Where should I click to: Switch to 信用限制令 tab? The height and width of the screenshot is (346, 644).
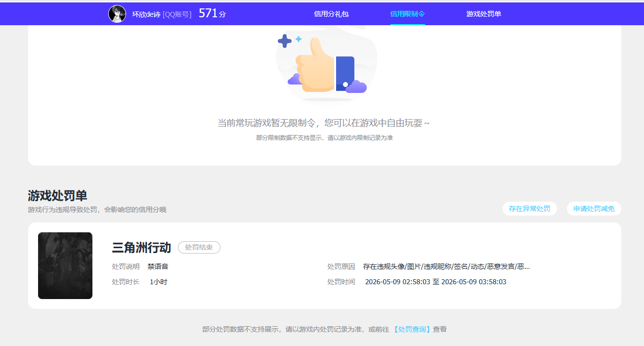click(407, 14)
